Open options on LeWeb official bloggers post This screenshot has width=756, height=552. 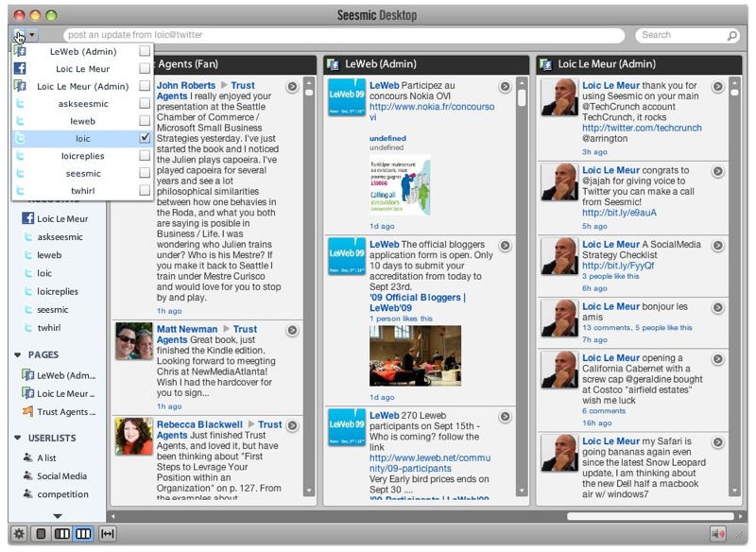pos(505,246)
